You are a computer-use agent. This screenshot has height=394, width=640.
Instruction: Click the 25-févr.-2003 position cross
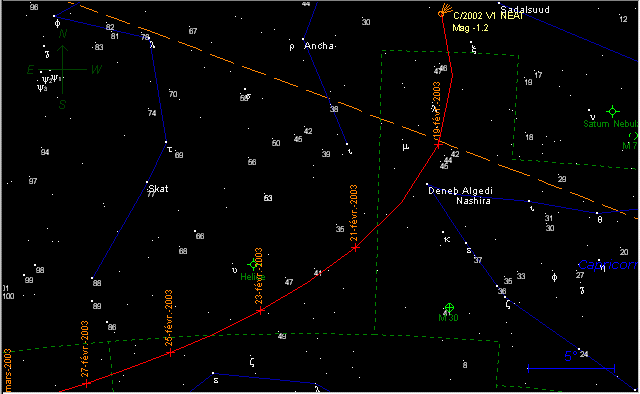click(x=171, y=353)
